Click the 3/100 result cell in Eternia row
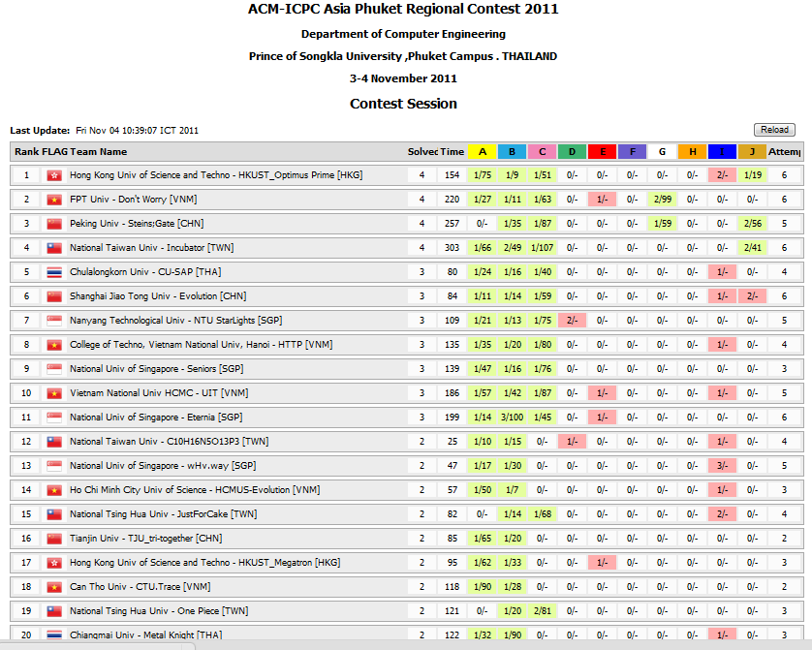 pyautogui.click(x=512, y=418)
